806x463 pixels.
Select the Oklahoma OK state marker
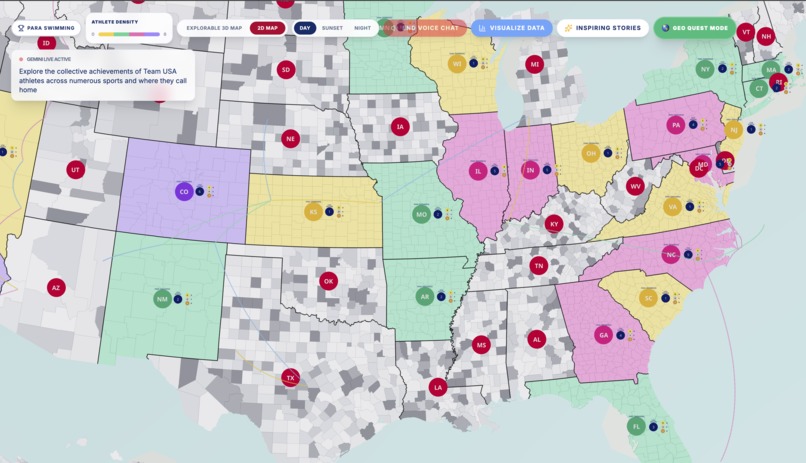coord(328,281)
